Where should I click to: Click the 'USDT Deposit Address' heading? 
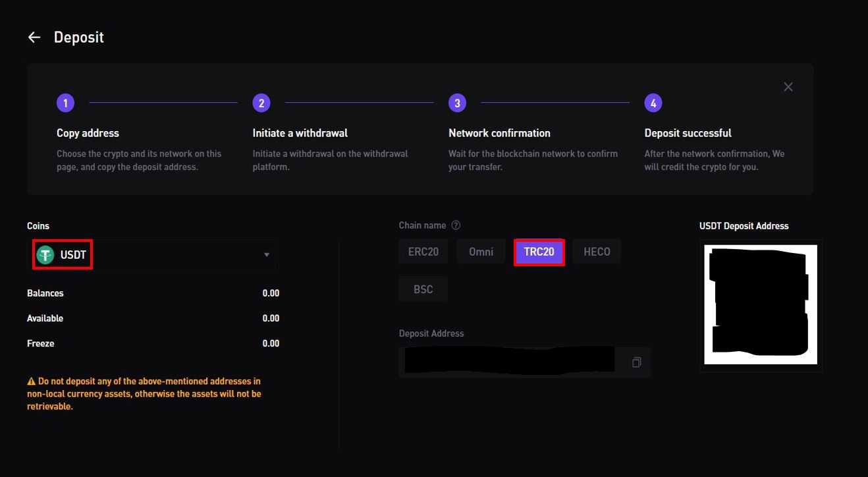744,226
